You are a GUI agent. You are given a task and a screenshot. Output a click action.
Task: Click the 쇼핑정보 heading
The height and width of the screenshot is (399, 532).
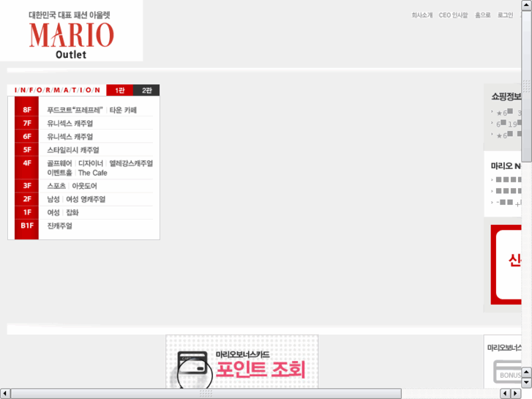[506, 97]
